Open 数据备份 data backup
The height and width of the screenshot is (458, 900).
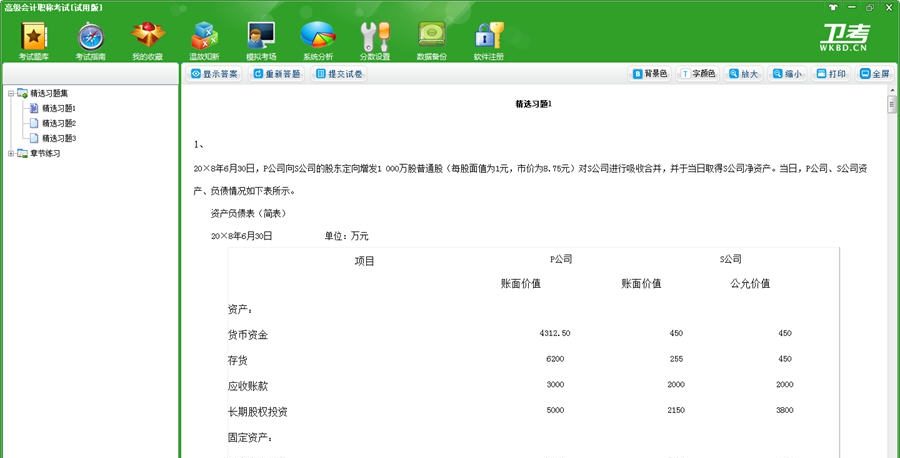(x=432, y=41)
